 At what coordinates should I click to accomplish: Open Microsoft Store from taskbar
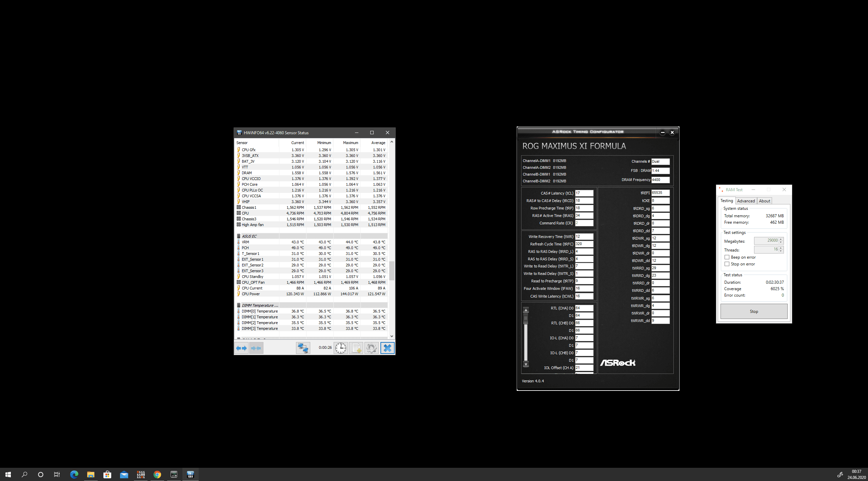click(x=107, y=475)
